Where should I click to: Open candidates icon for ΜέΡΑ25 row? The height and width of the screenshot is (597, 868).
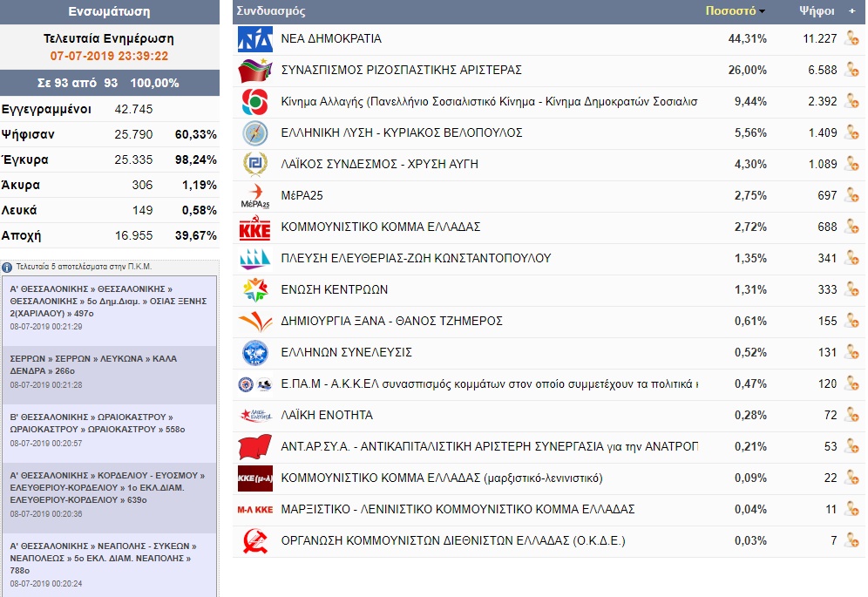851,195
